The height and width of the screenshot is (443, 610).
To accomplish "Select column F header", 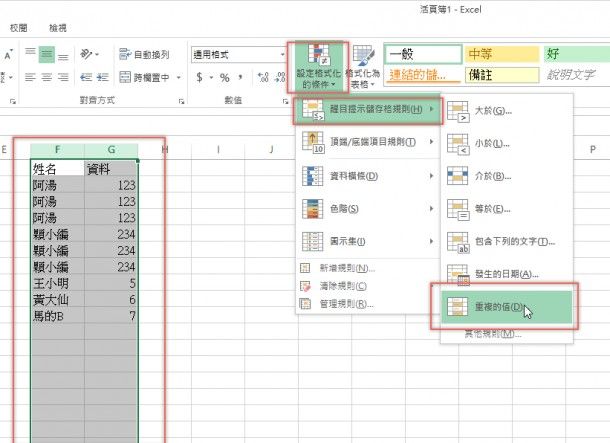I will click(x=57, y=150).
